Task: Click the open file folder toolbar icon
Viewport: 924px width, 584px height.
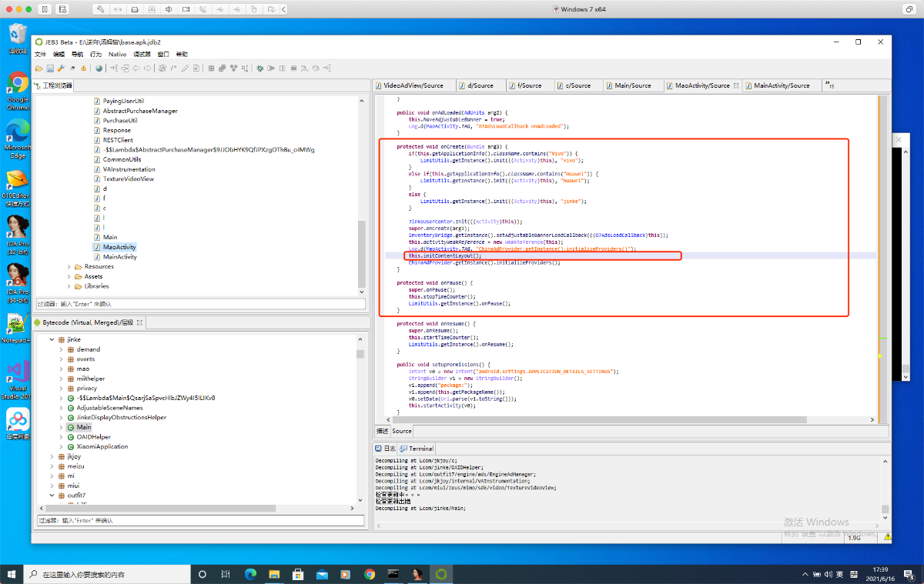Action: [39, 68]
